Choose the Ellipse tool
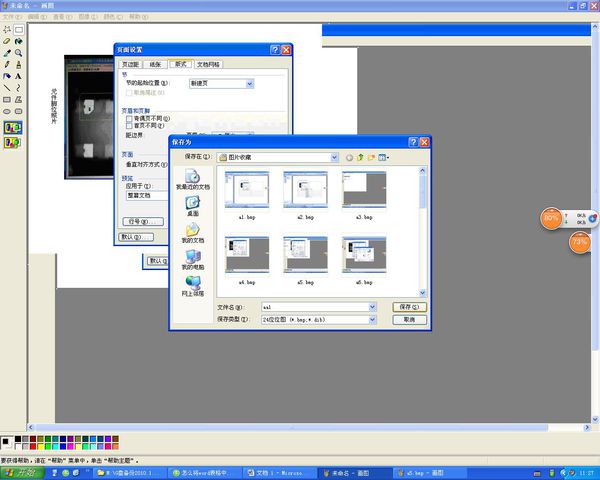The height and width of the screenshot is (480, 600). point(7,111)
